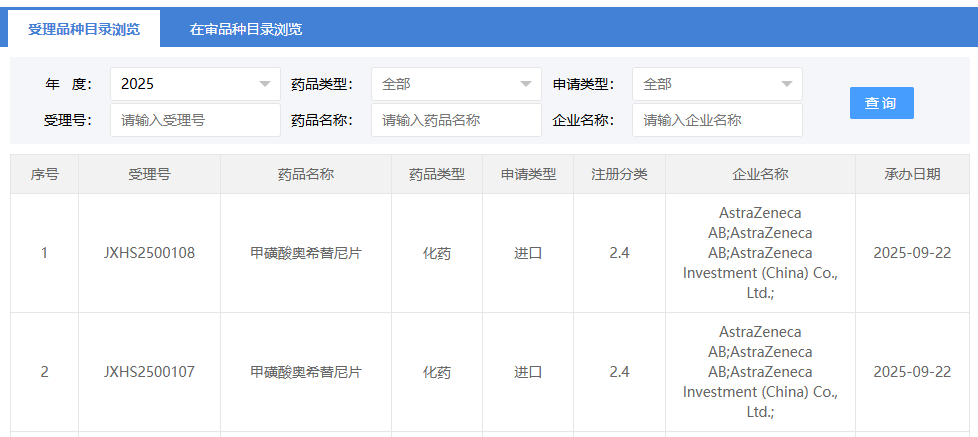Click the 查询 search button
The height and width of the screenshot is (437, 978).
coord(881,103)
